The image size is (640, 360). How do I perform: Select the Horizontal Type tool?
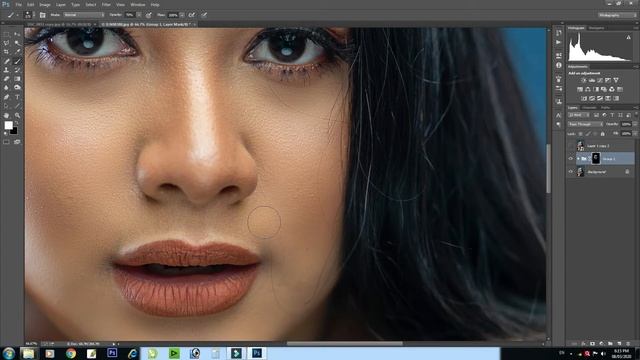point(17,97)
